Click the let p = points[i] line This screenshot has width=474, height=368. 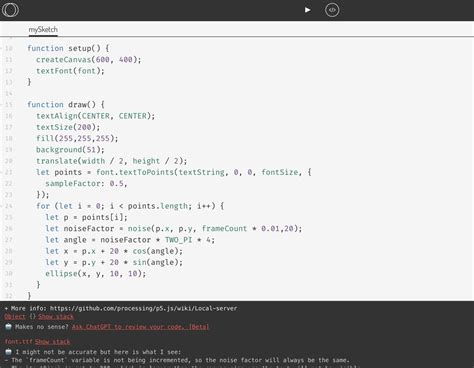87,217
